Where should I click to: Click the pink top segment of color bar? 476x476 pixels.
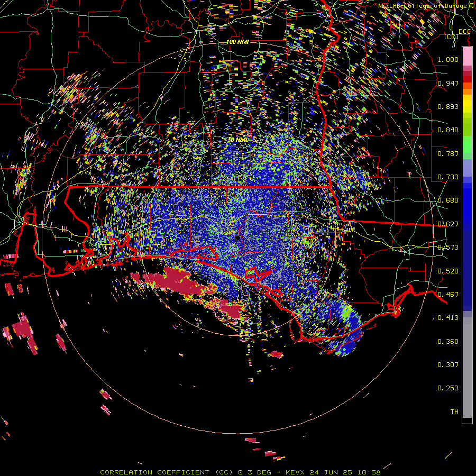tap(467, 57)
